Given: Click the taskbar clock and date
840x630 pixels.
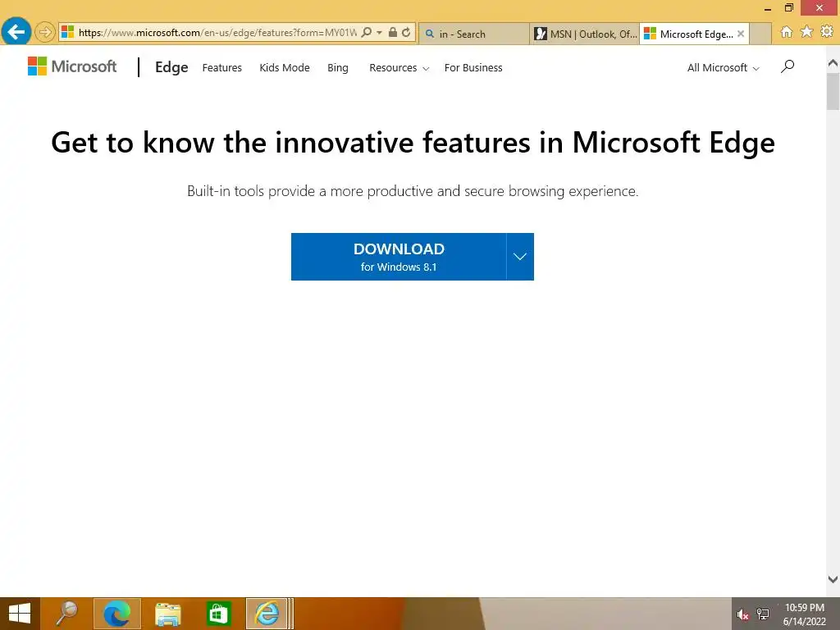Looking at the screenshot, I should tap(804, 614).
